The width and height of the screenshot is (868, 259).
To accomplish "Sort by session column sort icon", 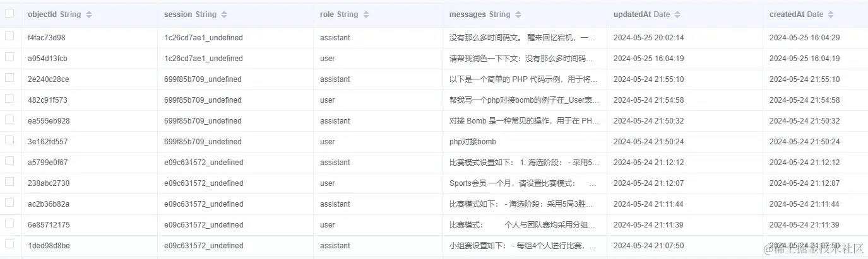I will pyautogui.click(x=225, y=14).
